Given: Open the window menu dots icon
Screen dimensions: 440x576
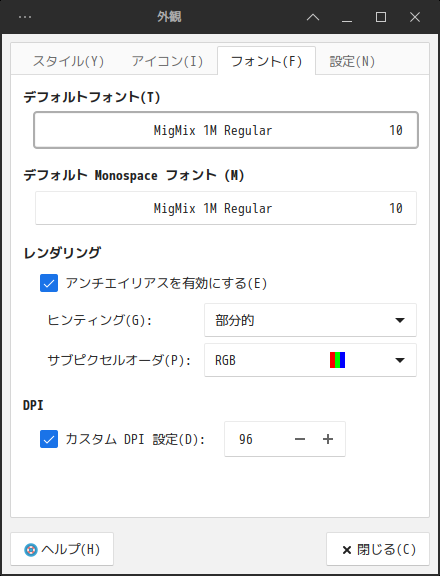Looking at the screenshot, I should 25,17.
